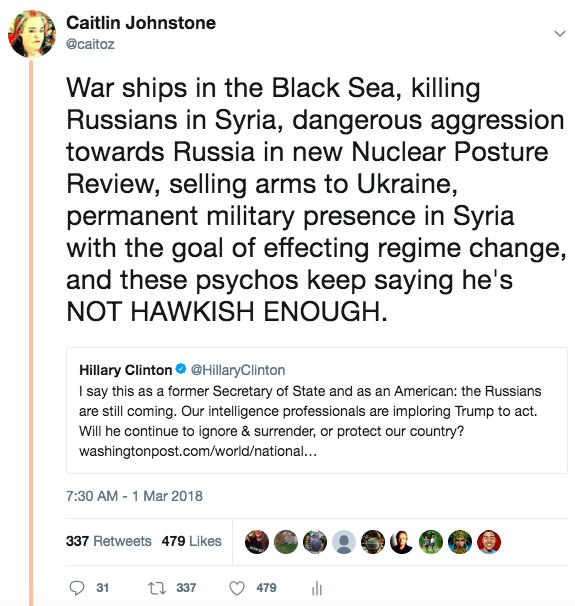The height and width of the screenshot is (606, 575).
Task: View the 337 Retweets list
Action: pyautogui.click(x=109, y=541)
